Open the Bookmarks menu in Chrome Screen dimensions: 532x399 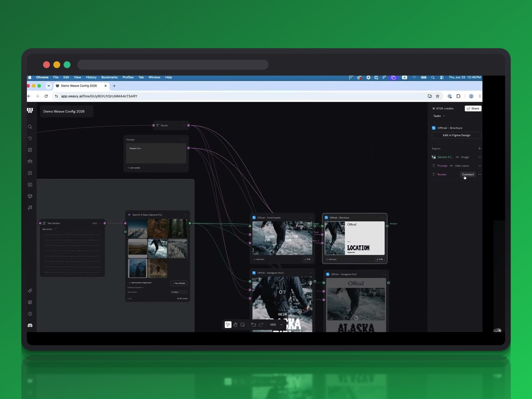click(x=109, y=77)
